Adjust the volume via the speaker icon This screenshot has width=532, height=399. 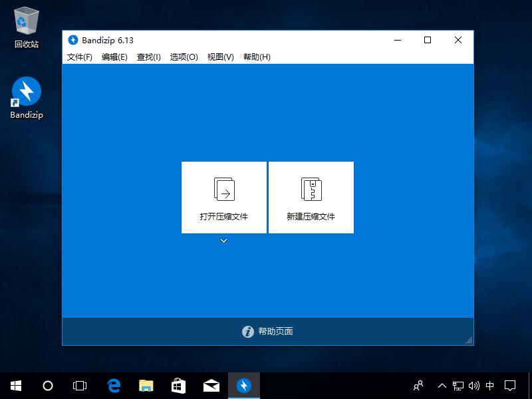473,386
